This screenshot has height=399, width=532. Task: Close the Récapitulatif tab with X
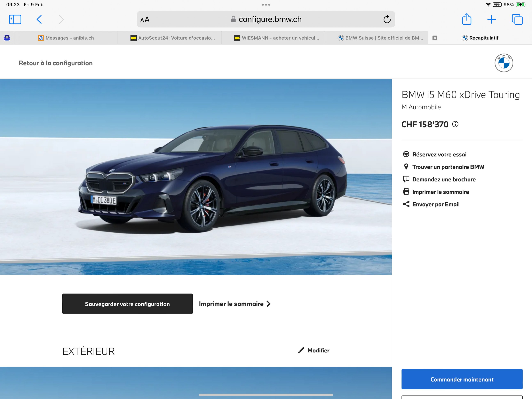(x=435, y=38)
